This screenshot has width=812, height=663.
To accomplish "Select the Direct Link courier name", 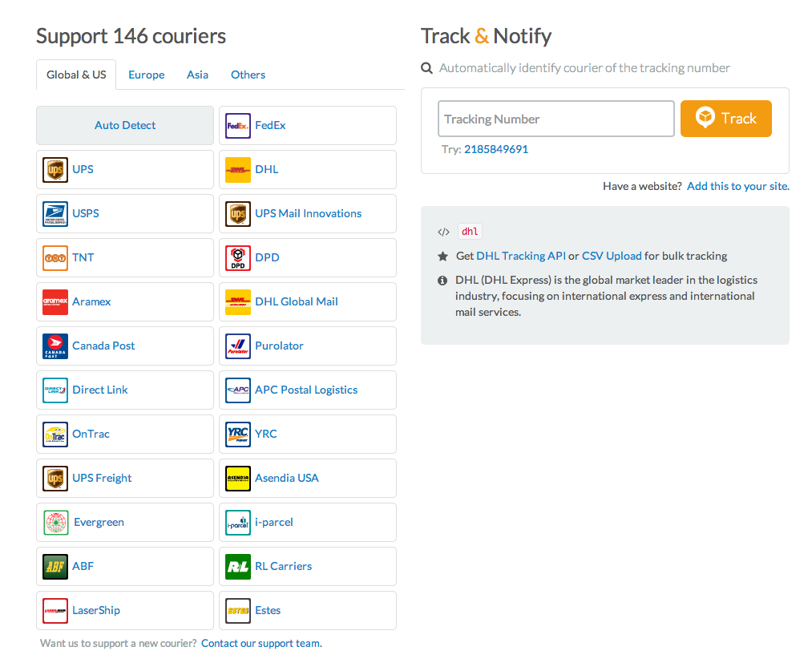I will point(100,390).
